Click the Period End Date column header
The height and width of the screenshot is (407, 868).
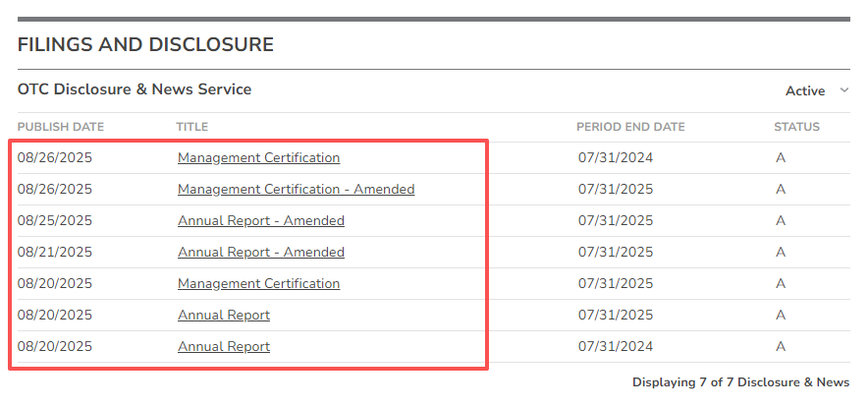pos(630,127)
